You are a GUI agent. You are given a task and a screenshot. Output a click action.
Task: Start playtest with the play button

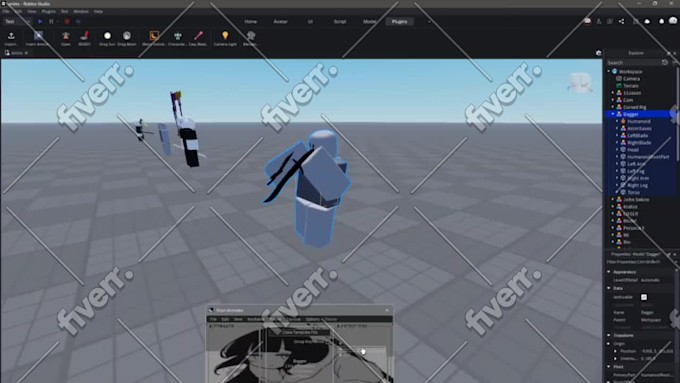point(40,21)
